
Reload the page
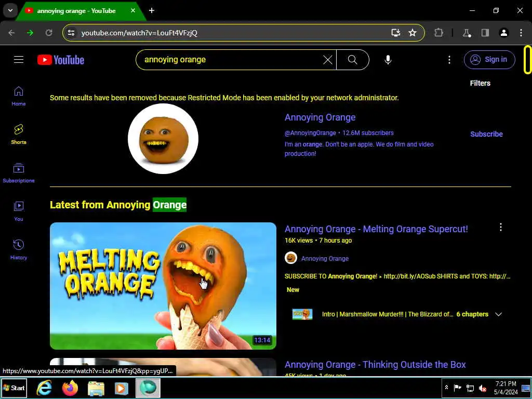pyautogui.click(x=49, y=33)
